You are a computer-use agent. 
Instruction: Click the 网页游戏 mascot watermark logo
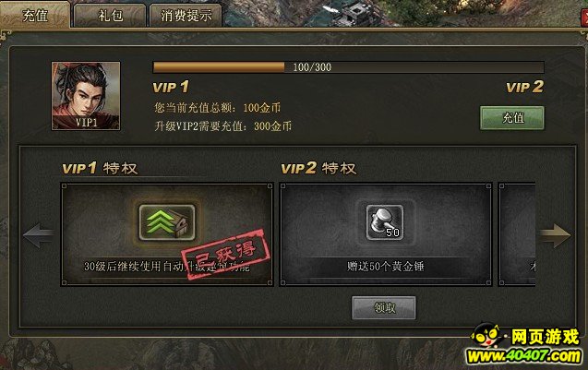coord(525,344)
